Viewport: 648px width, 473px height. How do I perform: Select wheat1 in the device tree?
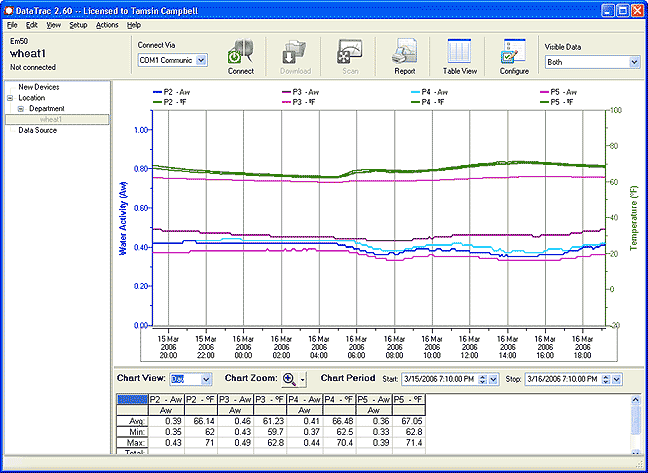pos(51,119)
